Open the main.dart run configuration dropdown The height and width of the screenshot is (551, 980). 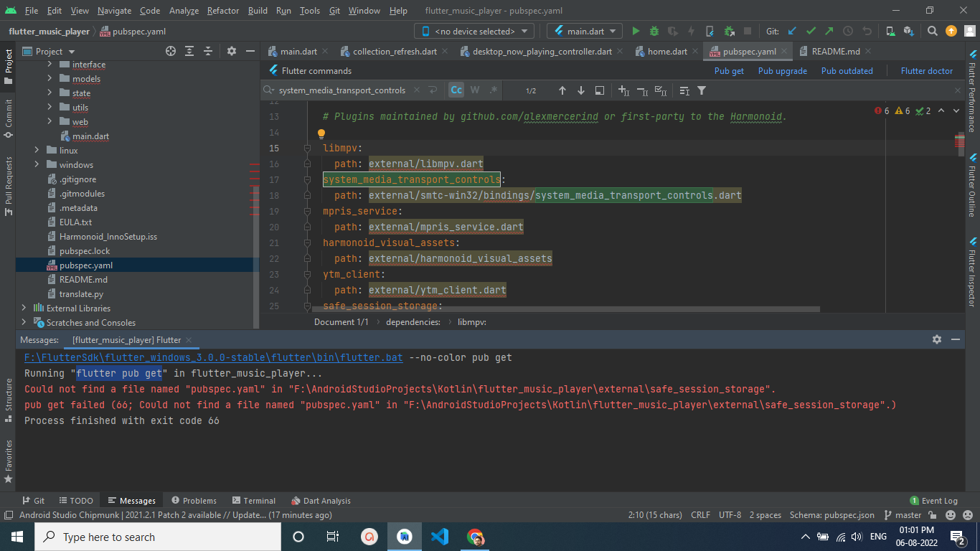click(584, 31)
